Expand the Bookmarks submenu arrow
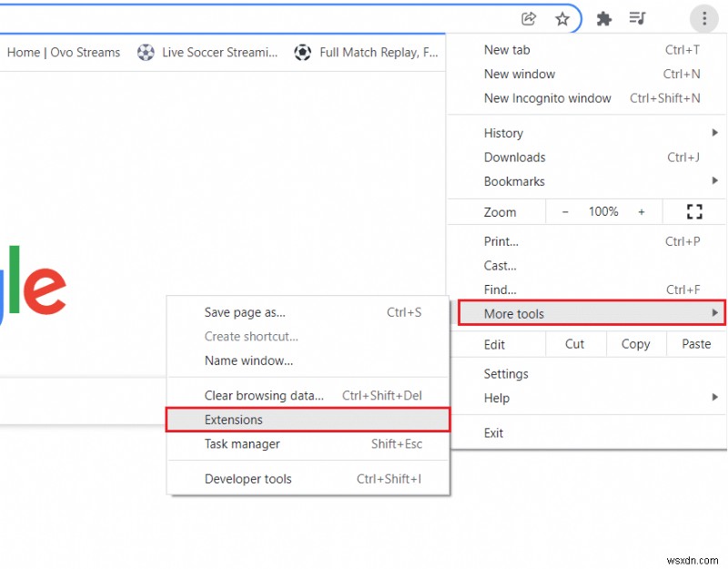The width and height of the screenshot is (728, 569). [x=715, y=181]
